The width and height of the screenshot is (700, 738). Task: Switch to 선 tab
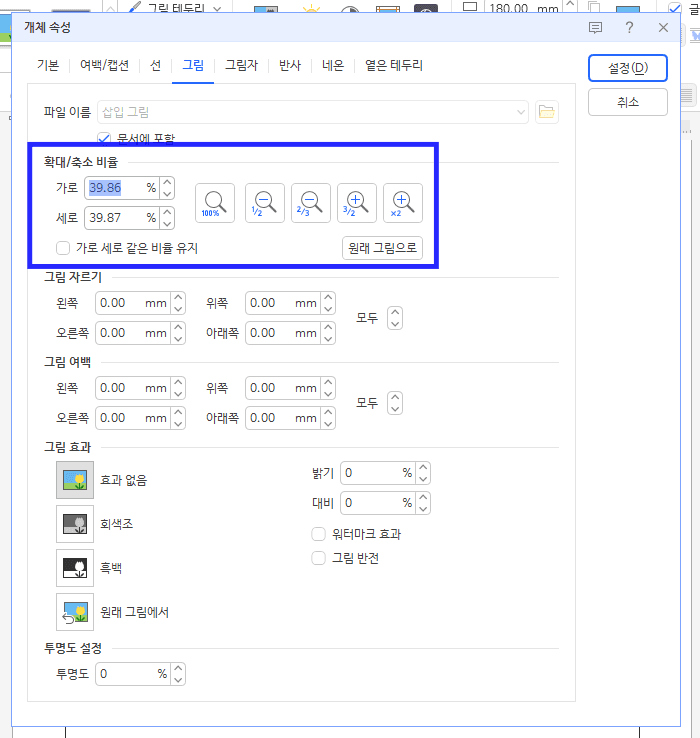pyautogui.click(x=155, y=65)
